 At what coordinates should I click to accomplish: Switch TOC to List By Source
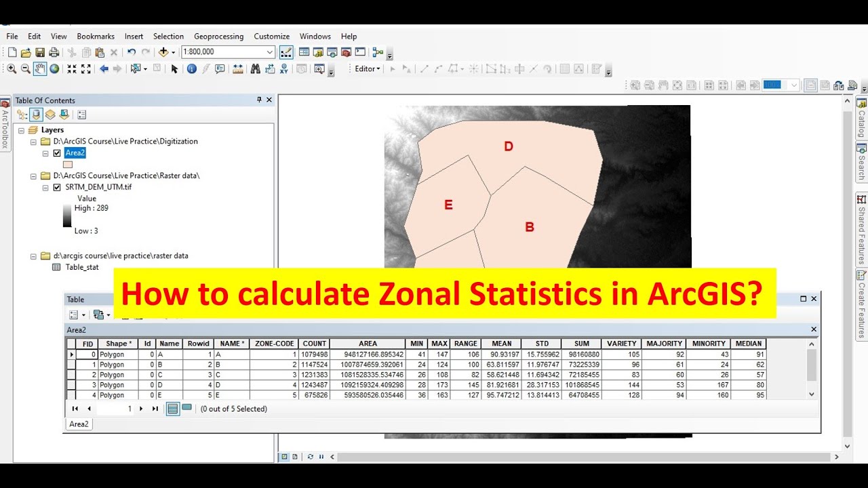tap(36, 115)
